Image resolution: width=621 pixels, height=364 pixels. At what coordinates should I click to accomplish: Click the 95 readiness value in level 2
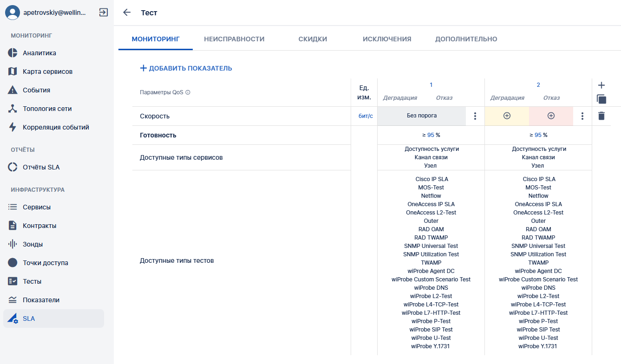[538, 135]
